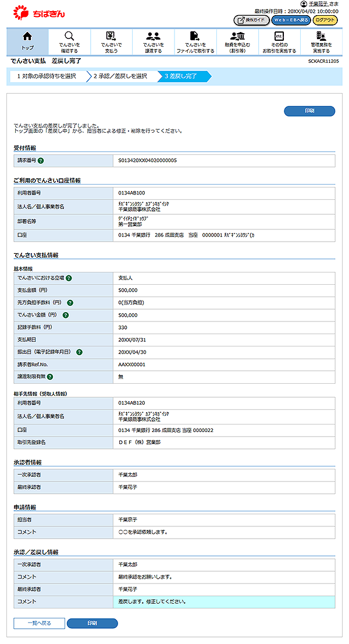Click the Top home icon in navigation
Viewport: 349px width, 644px height.
click(x=27, y=41)
